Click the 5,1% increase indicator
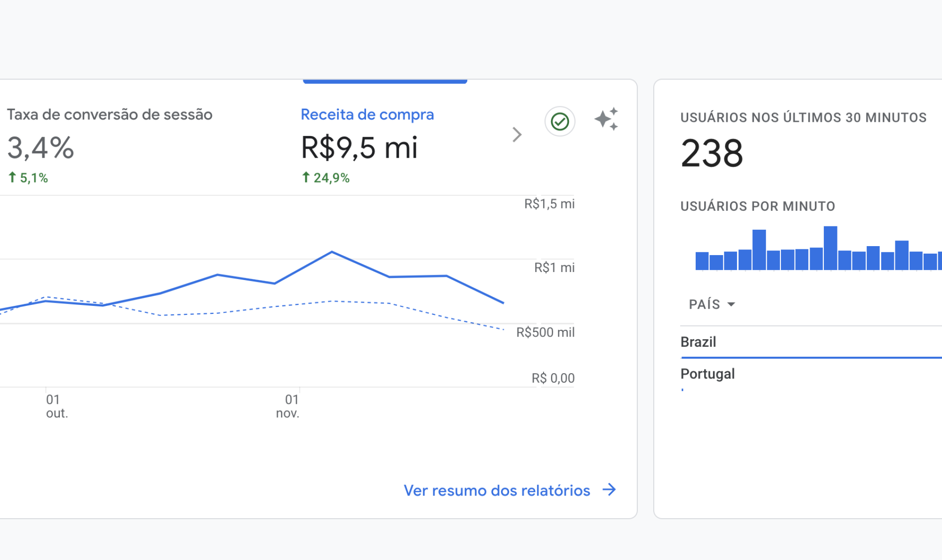Screen dimensions: 942x560 pos(28,178)
